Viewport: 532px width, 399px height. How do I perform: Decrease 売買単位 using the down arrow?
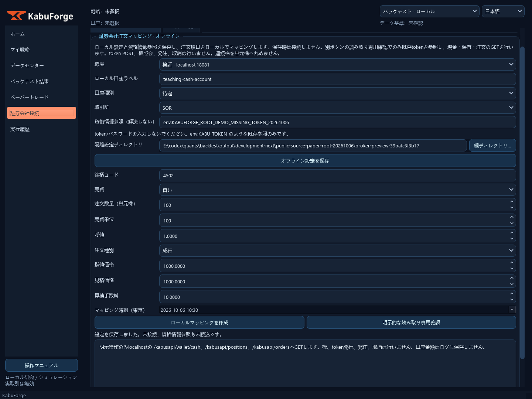pos(512,223)
